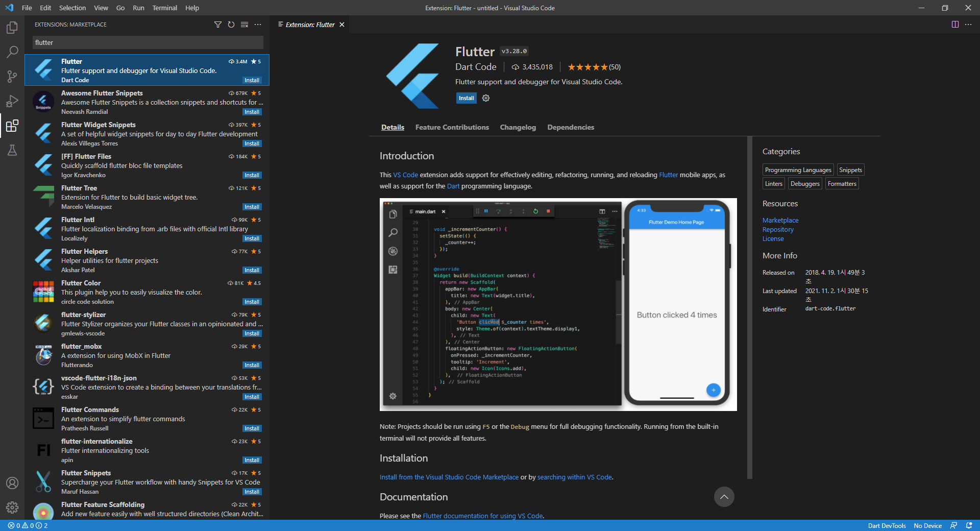980x531 pixels.
Task: Install Awesome Flutter Snippets extension
Action: click(x=252, y=112)
